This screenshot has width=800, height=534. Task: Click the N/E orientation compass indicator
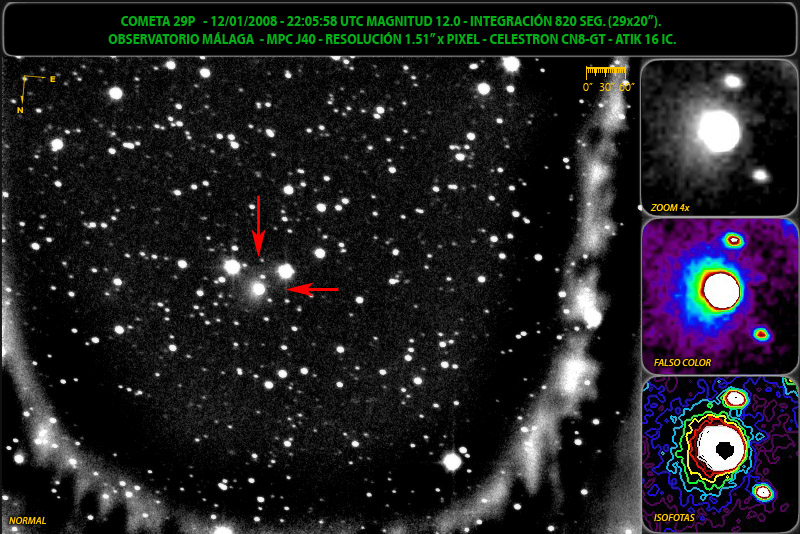tap(37, 94)
